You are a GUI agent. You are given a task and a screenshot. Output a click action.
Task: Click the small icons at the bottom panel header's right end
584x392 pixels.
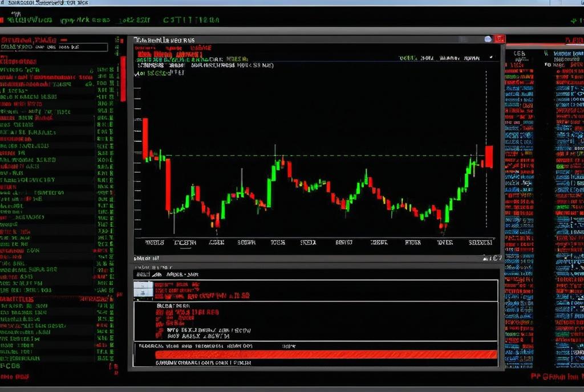[x=492, y=258]
